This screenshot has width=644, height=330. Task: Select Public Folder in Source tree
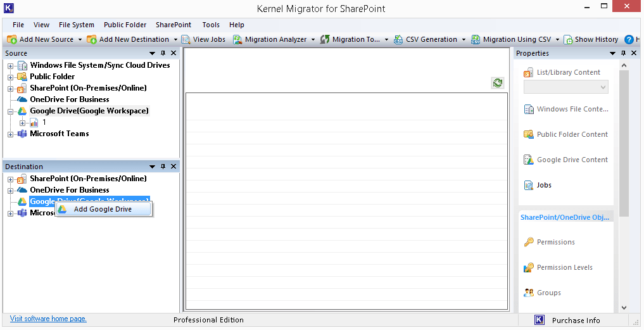[x=52, y=77]
